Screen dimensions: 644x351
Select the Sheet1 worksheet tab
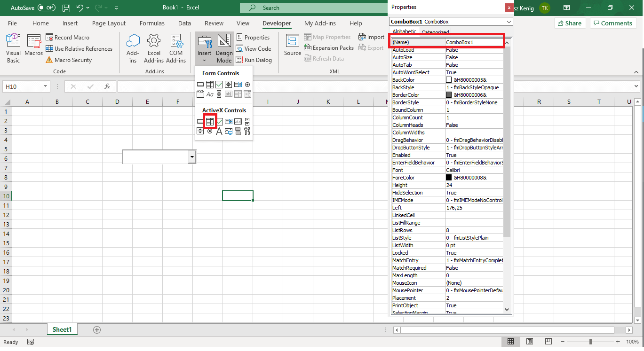tap(62, 329)
